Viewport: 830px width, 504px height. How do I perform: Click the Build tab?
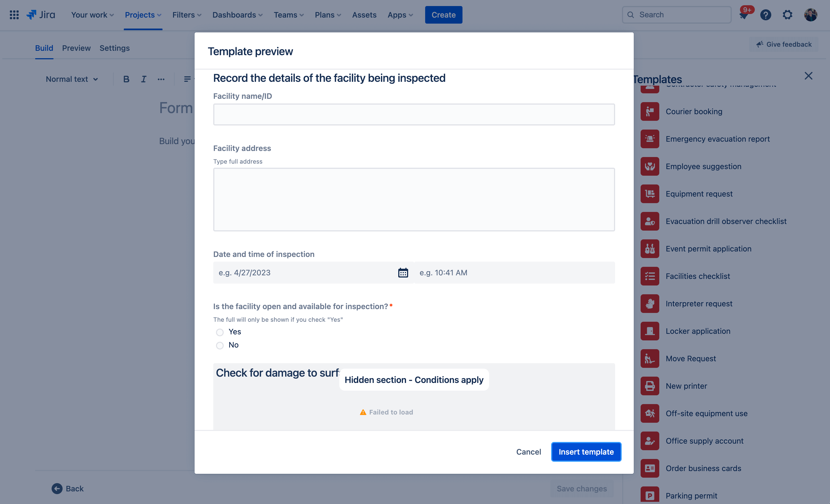pyautogui.click(x=44, y=47)
